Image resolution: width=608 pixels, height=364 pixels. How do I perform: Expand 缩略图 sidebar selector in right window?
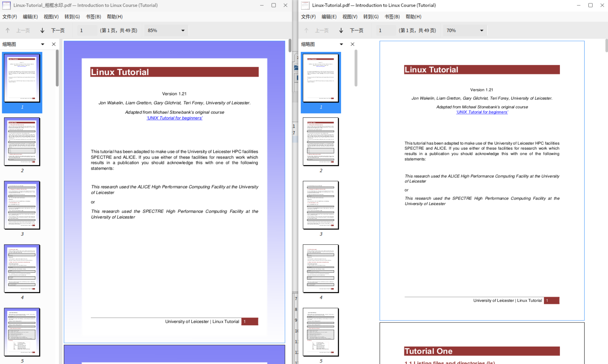tap(341, 44)
